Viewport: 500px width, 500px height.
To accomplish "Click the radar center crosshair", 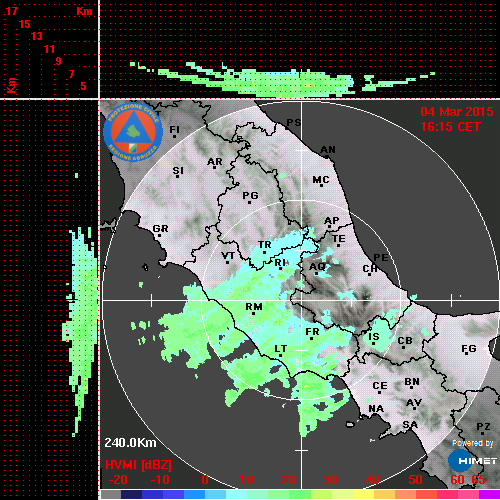I will coord(302,300).
